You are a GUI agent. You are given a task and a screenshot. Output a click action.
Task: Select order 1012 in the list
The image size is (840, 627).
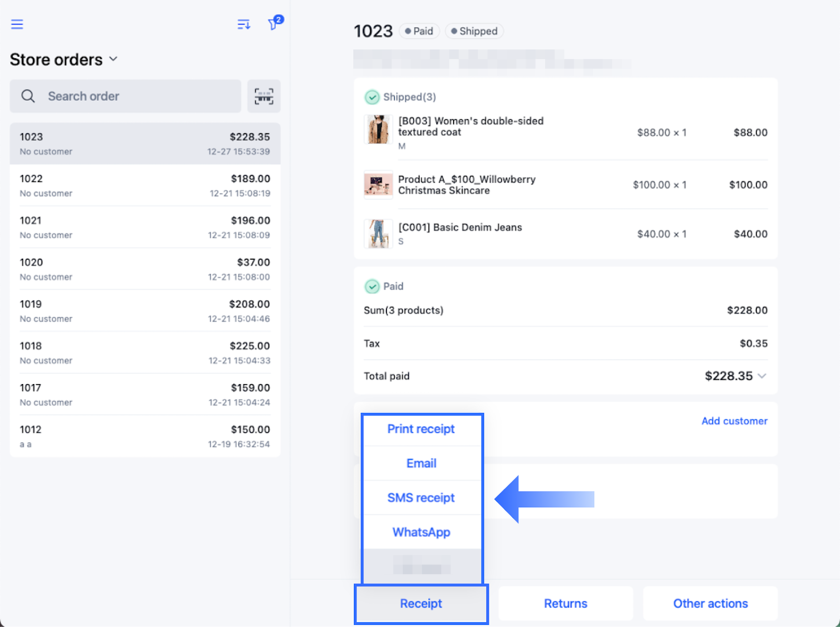coord(145,437)
